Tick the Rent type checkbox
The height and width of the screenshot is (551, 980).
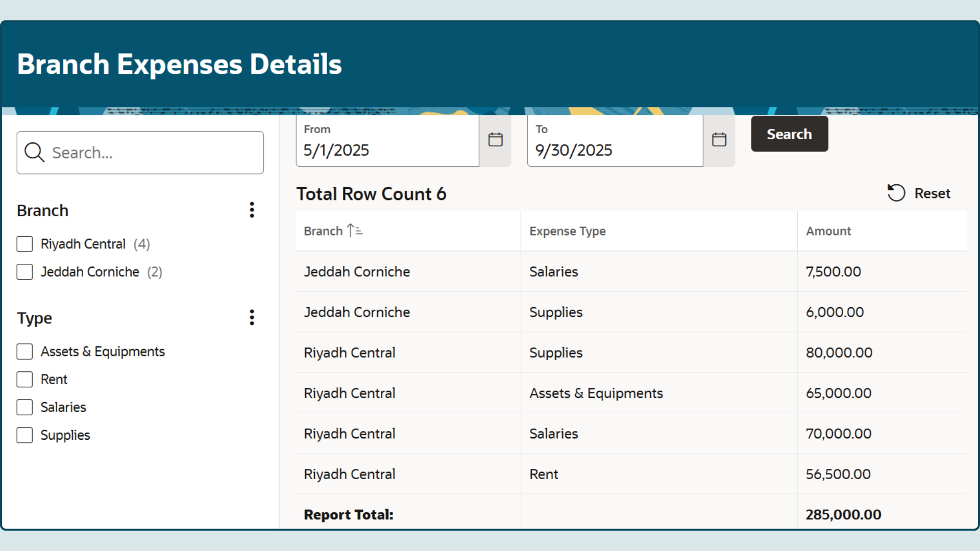(x=24, y=380)
